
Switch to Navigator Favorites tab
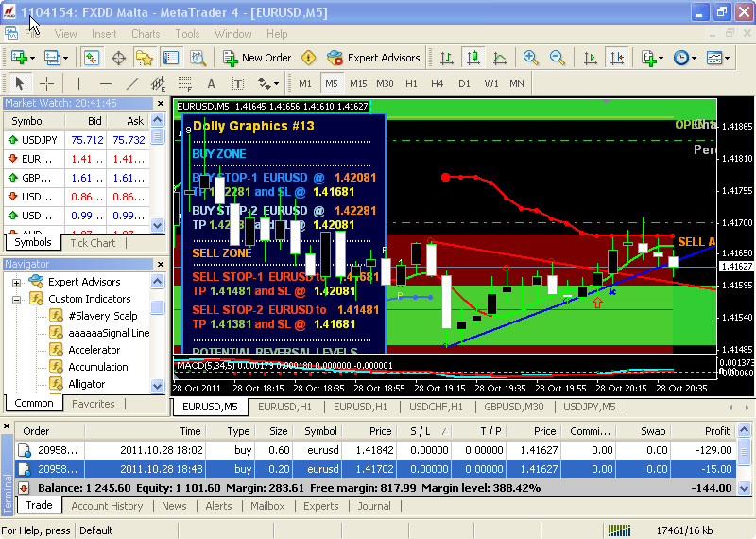click(x=94, y=404)
